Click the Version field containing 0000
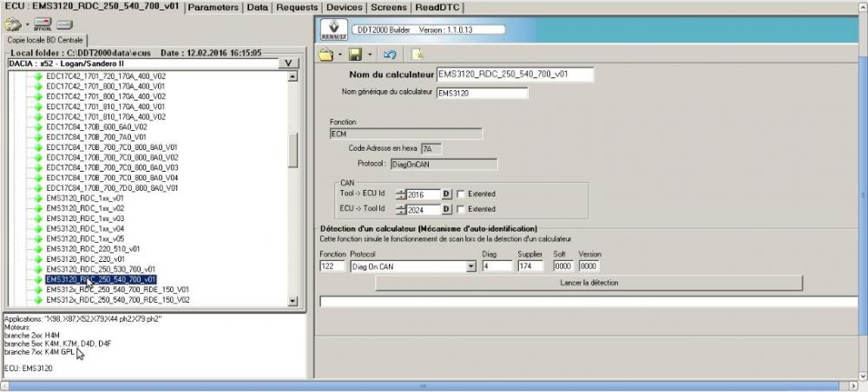Viewport: 868px width, 392px height. pos(589,266)
